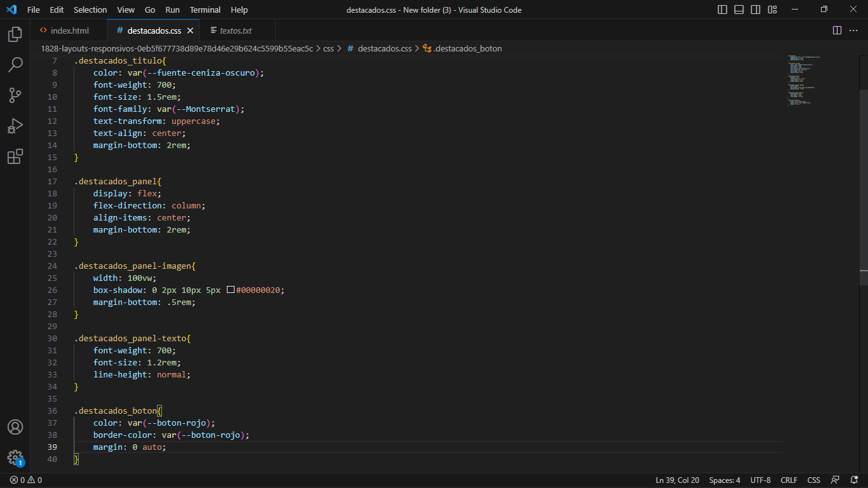868x488 pixels.
Task: Click the width: 100vw line
Action: coord(125,278)
